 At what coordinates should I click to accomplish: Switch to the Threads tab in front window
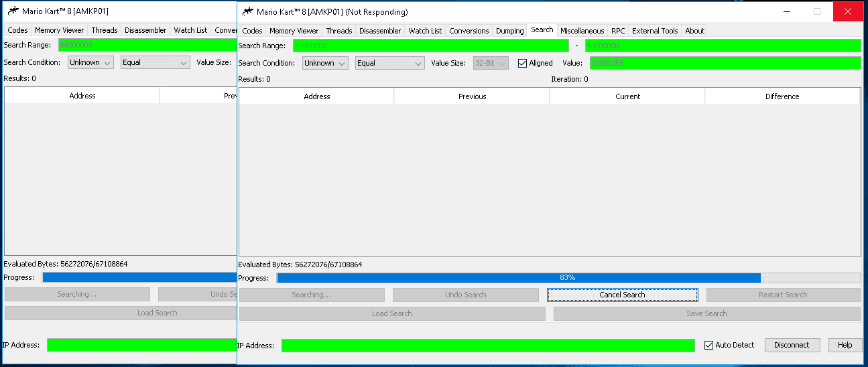(x=339, y=31)
